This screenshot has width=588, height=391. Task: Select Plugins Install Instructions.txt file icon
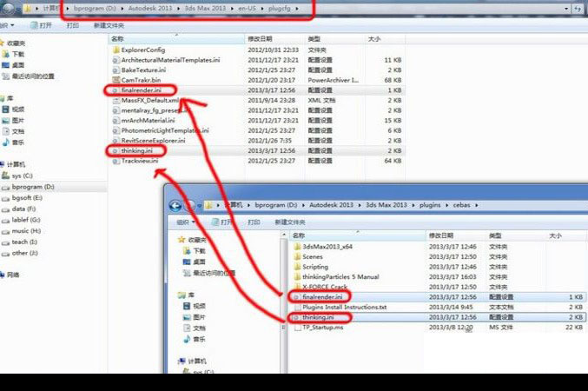(297, 308)
